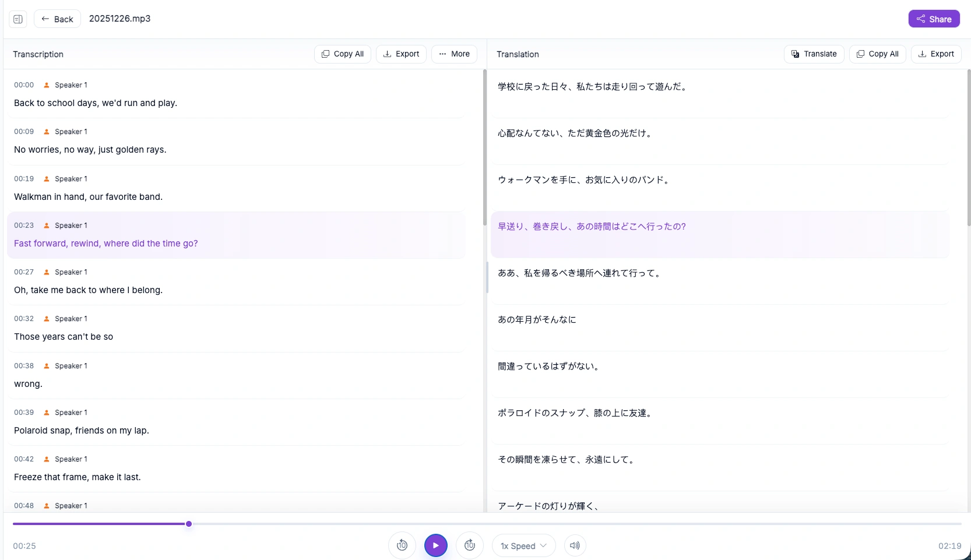Open the More options menu

tap(454, 54)
